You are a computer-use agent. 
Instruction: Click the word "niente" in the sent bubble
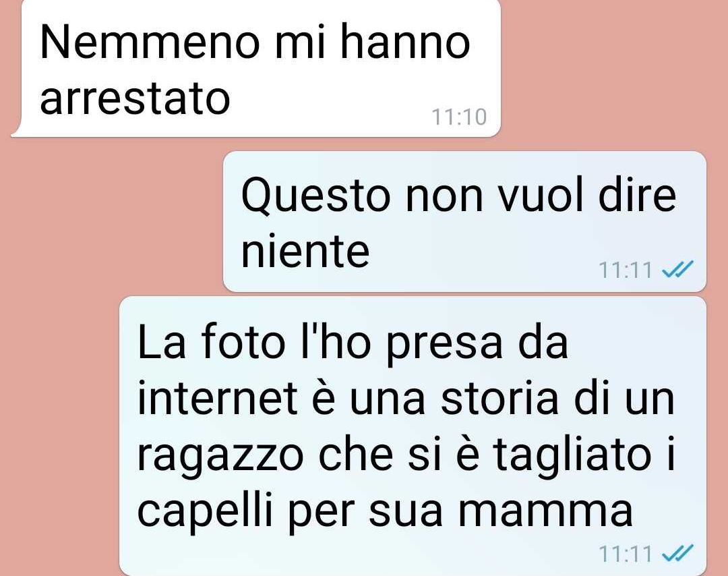[305, 252]
